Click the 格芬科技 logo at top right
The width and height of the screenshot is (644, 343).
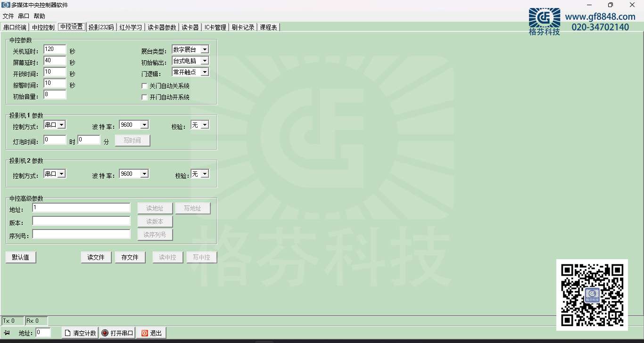pyautogui.click(x=545, y=21)
